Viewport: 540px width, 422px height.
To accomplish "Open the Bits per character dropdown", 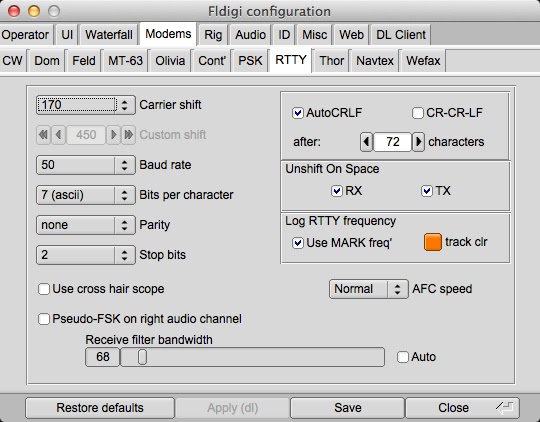I will coord(86,195).
